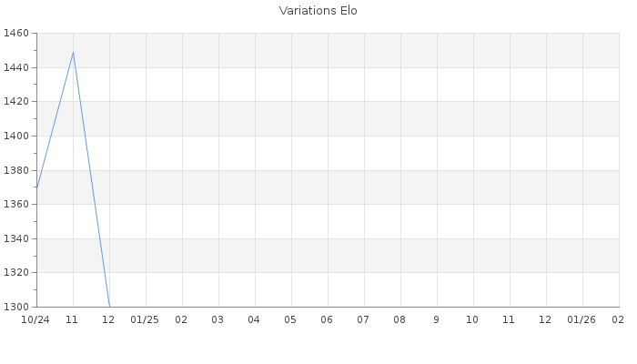This screenshot has height=364, width=637.
Task: Select the 06 month label
Action: click(327, 320)
